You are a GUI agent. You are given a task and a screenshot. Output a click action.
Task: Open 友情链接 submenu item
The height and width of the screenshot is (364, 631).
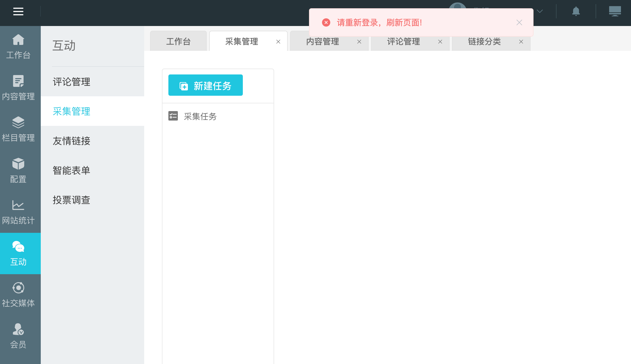71,141
